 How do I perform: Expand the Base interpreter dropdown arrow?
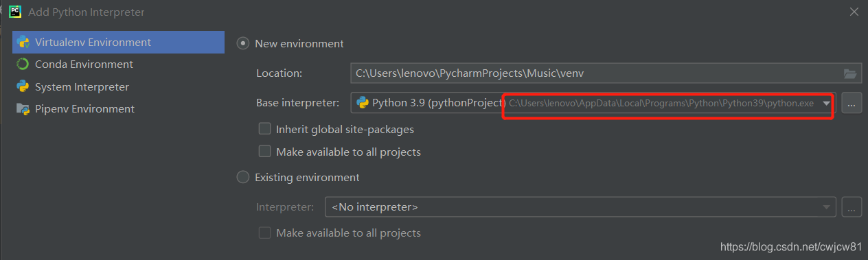coord(827,104)
